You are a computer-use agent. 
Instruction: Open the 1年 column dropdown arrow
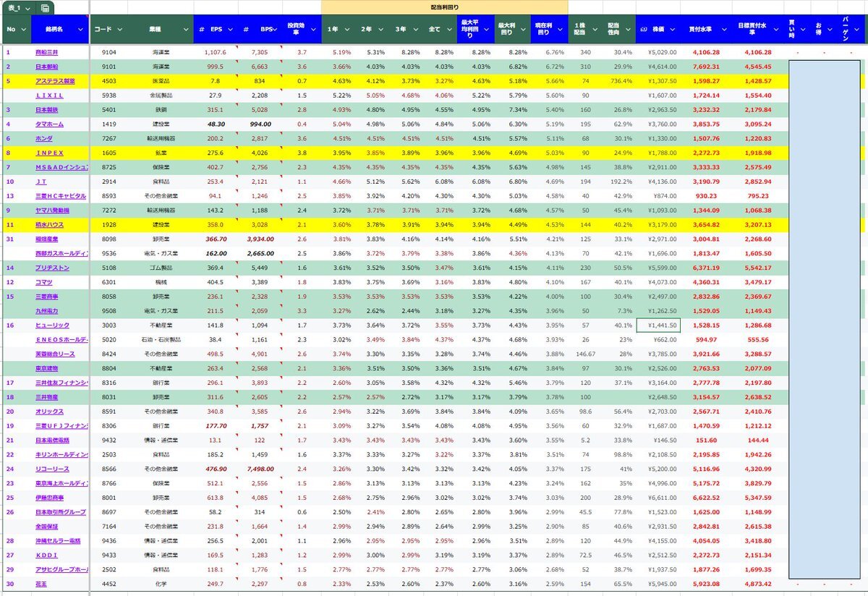pyautogui.click(x=347, y=30)
